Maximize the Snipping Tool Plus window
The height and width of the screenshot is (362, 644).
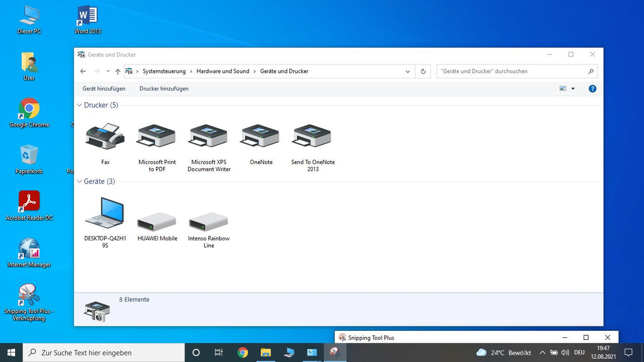586,337
